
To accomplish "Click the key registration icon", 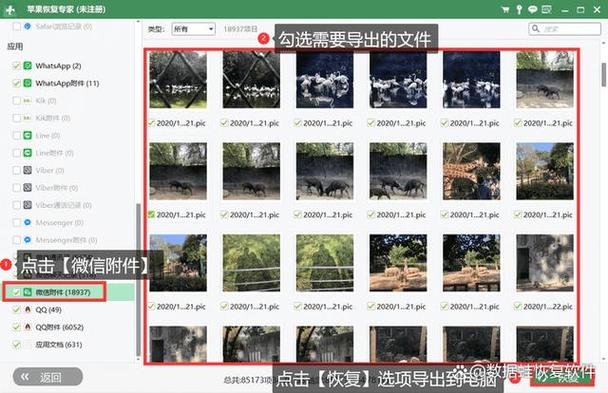I will (519, 10).
